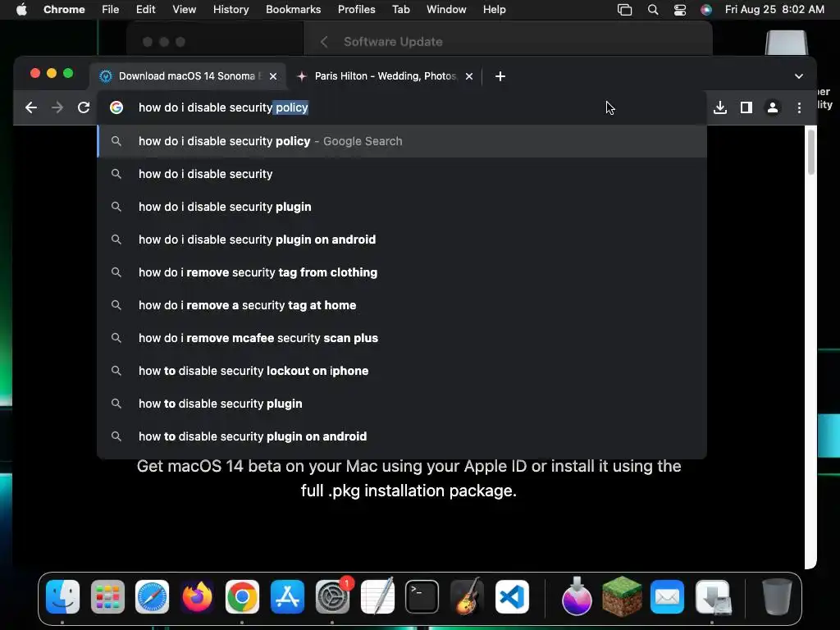Close the Paris Hilton tab
This screenshot has width=840, height=630.
[469, 76]
